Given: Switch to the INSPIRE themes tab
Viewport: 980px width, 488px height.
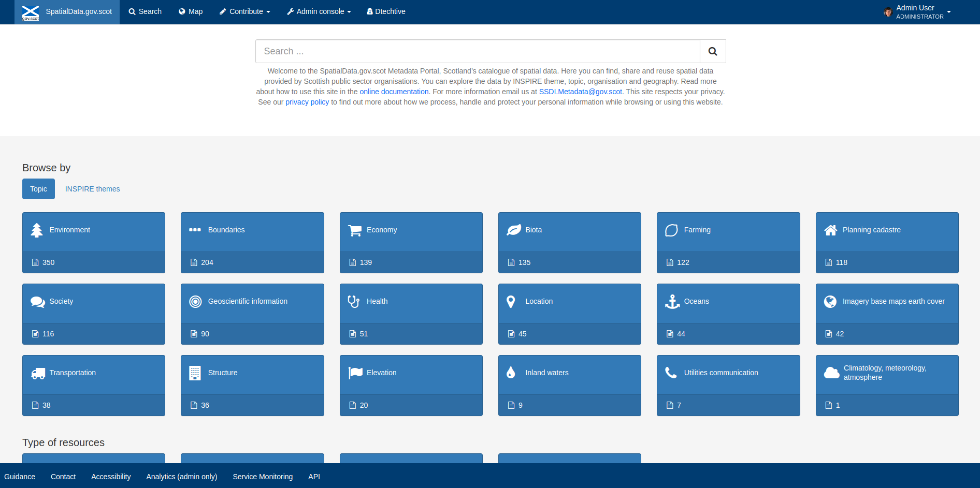Looking at the screenshot, I should pyautogui.click(x=92, y=189).
